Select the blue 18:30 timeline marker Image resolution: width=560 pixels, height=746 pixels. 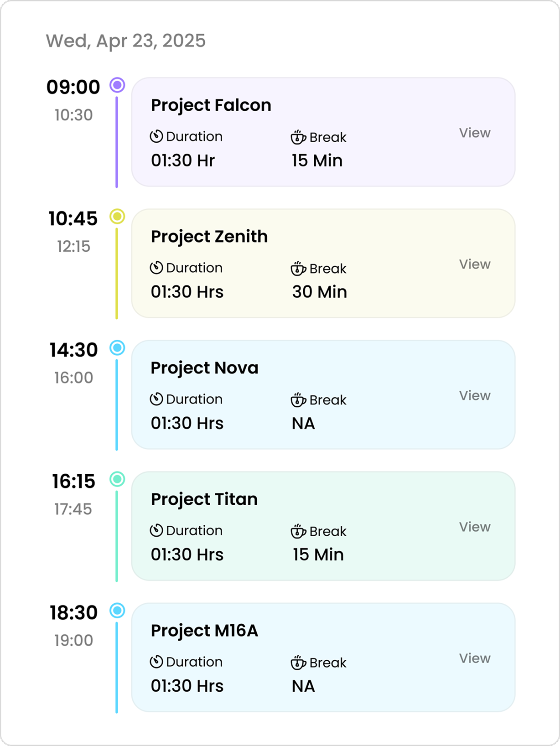tap(117, 610)
